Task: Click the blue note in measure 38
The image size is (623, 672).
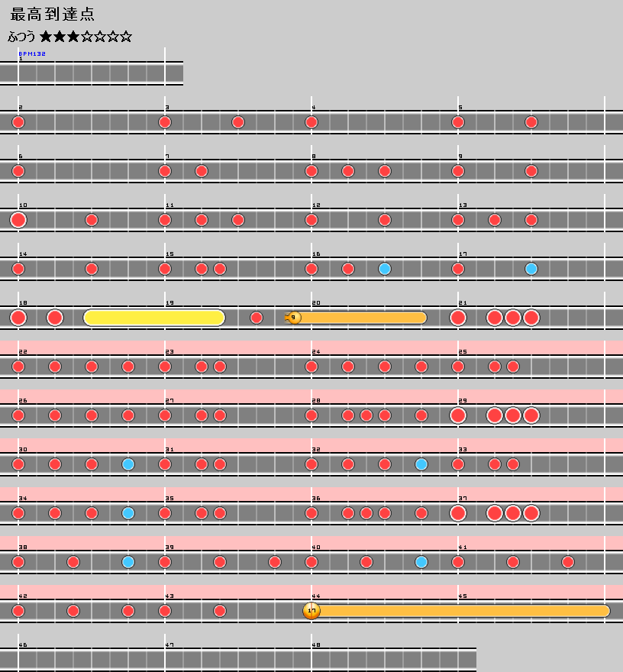Action: point(128,562)
